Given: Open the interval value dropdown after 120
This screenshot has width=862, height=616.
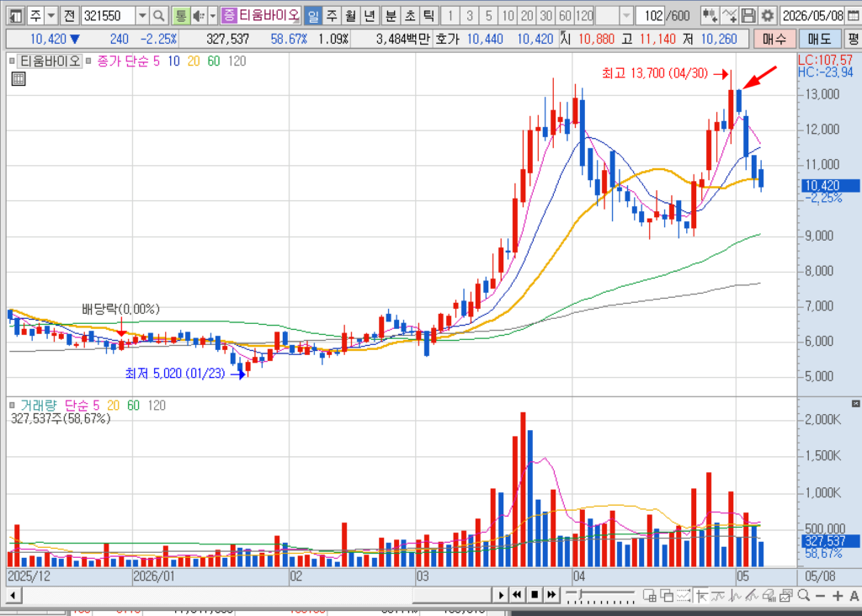Looking at the screenshot, I should point(626,16).
